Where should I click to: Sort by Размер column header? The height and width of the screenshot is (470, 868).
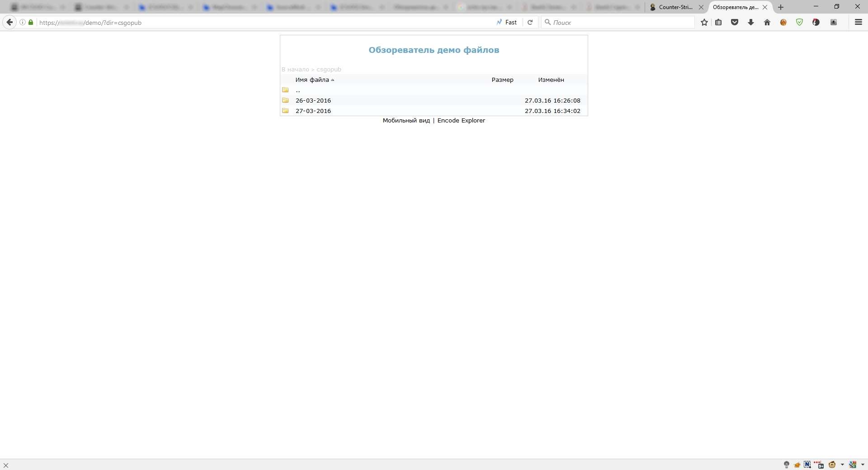coord(502,80)
